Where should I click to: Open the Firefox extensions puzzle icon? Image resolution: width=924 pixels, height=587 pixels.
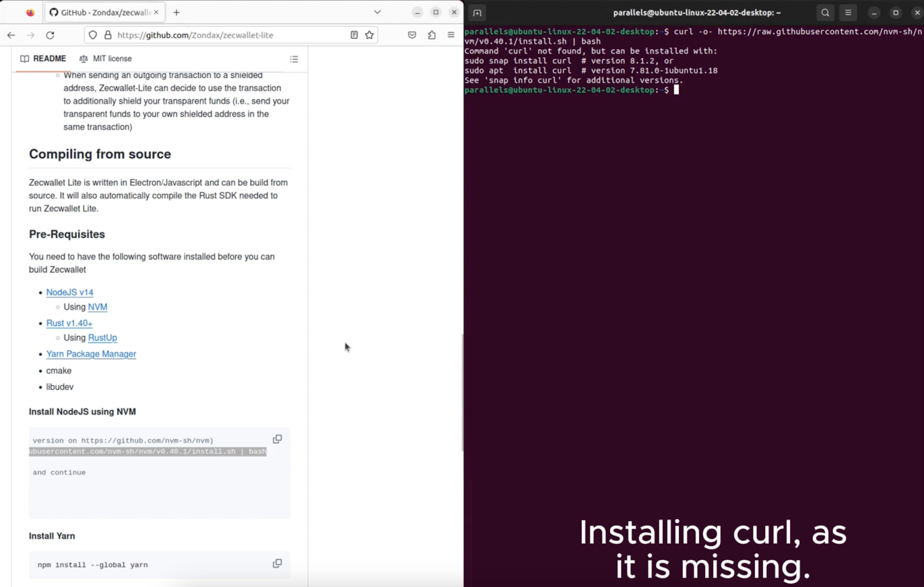click(431, 35)
